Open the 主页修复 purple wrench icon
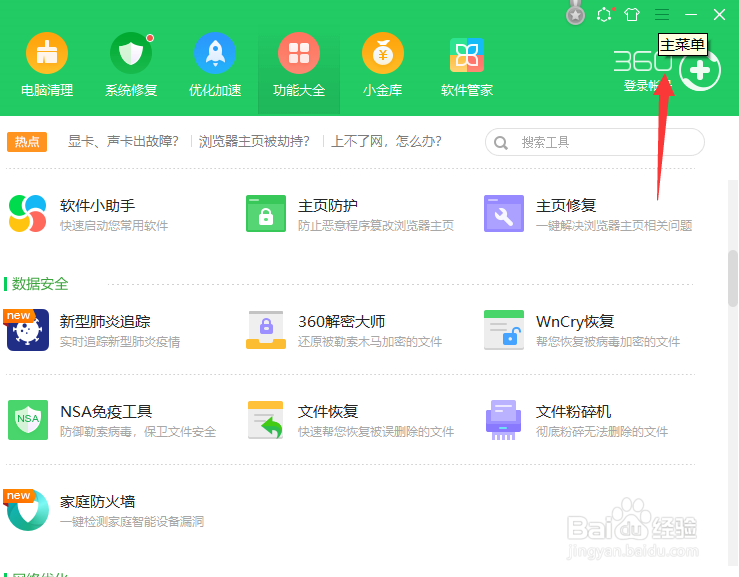Image resolution: width=739 pixels, height=577 pixels. coord(504,214)
